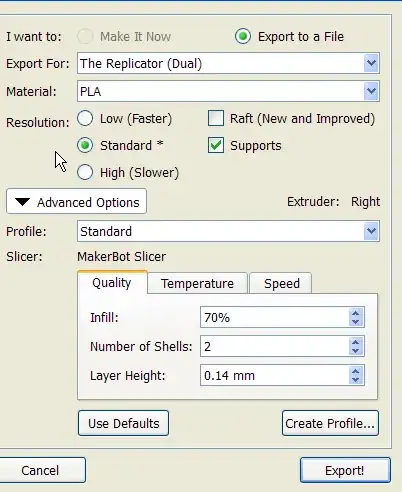The width and height of the screenshot is (402, 492).
Task: Collapse the Advanced Options section
Action: point(76,201)
